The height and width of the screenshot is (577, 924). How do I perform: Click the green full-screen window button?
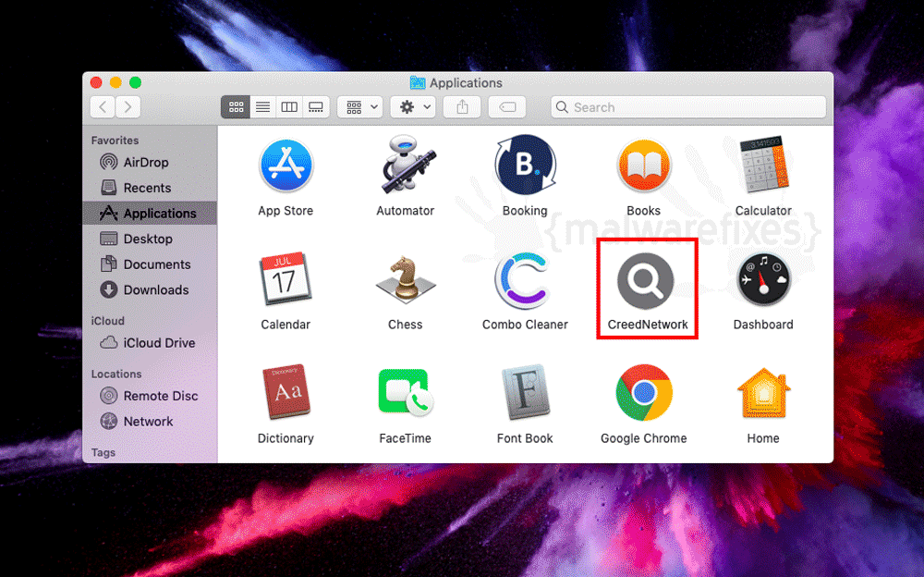pyautogui.click(x=136, y=82)
